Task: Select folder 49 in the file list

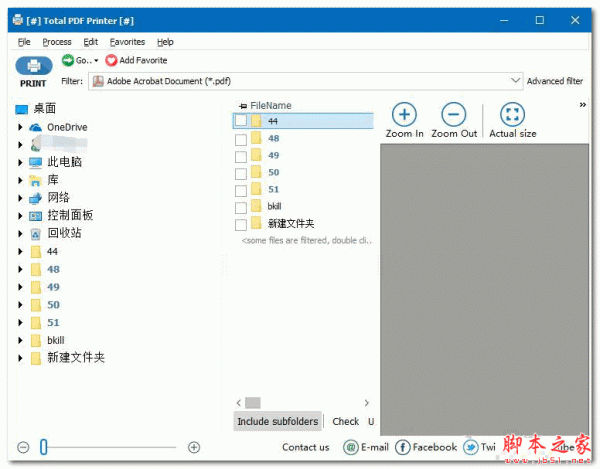Action: tap(273, 155)
